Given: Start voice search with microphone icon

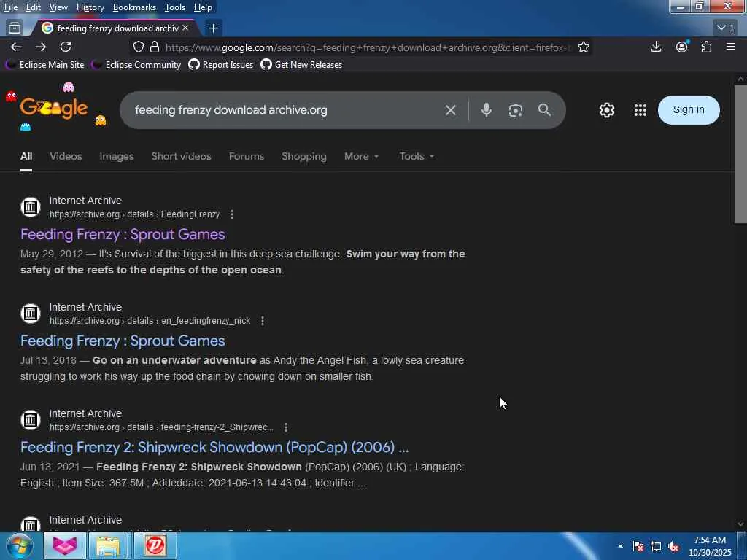Looking at the screenshot, I should (487, 110).
